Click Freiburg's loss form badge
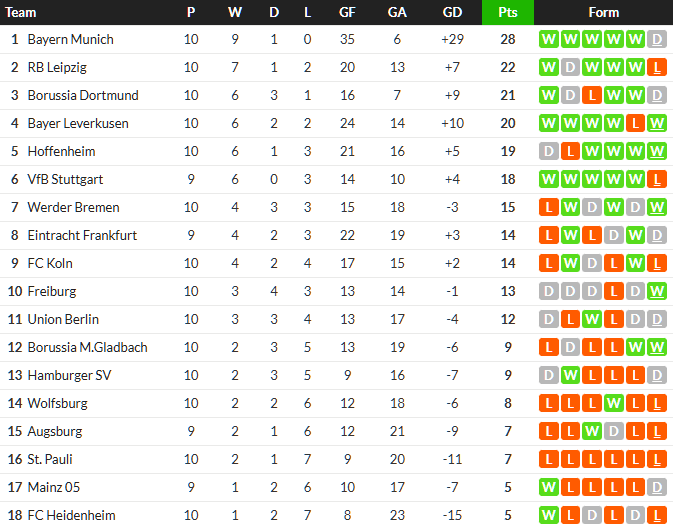673x530 pixels. pyautogui.click(x=614, y=292)
